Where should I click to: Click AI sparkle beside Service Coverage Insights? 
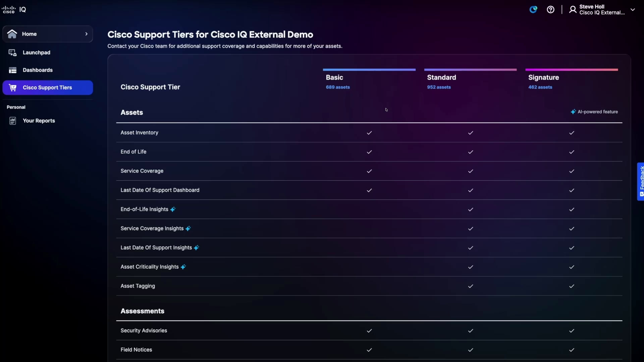pyautogui.click(x=188, y=229)
